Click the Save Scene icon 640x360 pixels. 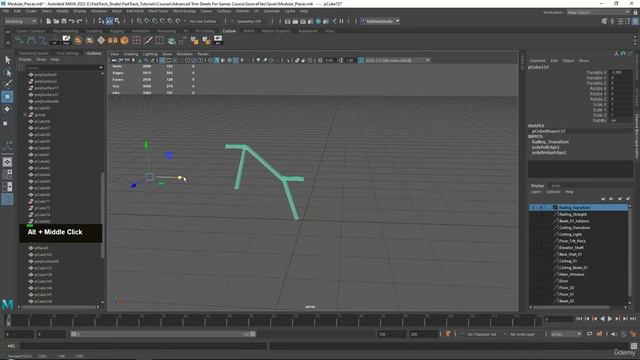[x=64, y=21]
